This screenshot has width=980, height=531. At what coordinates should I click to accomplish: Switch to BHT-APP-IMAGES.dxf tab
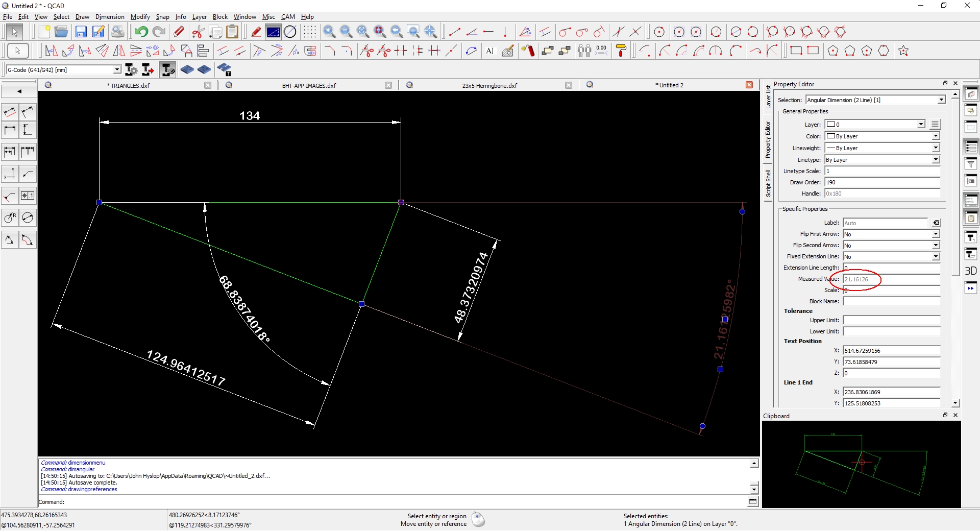309,85
